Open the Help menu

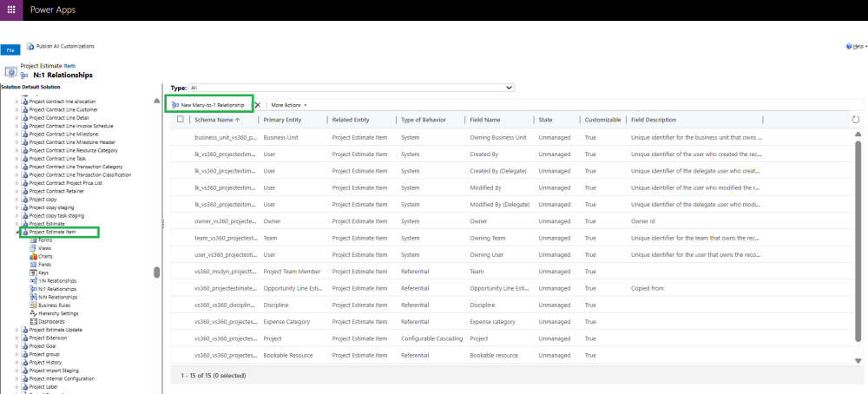[855, 46]
